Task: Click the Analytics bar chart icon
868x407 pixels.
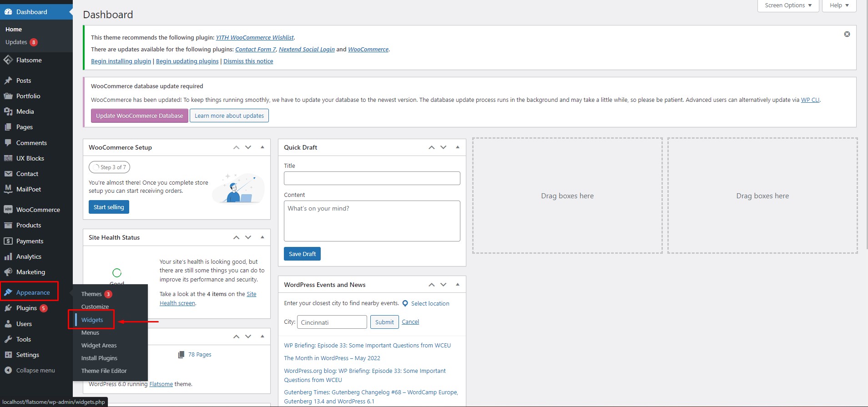Action: (x=8, y=256)
